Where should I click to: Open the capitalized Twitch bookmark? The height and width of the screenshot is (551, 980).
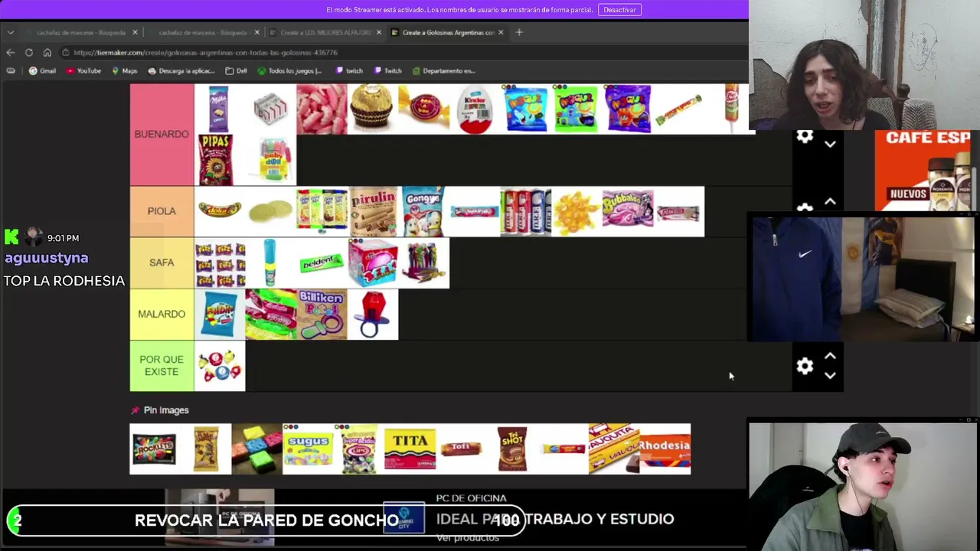[x=387, y=70]
